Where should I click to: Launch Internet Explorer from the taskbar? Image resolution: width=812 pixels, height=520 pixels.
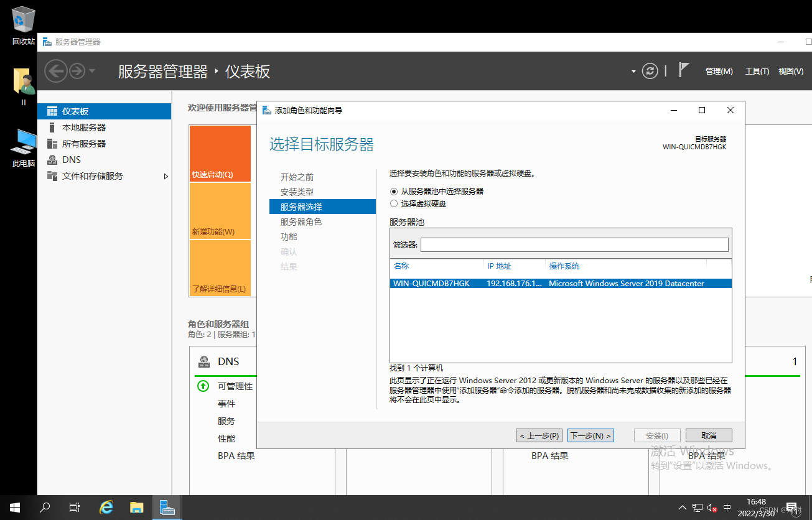coord(106,507)
